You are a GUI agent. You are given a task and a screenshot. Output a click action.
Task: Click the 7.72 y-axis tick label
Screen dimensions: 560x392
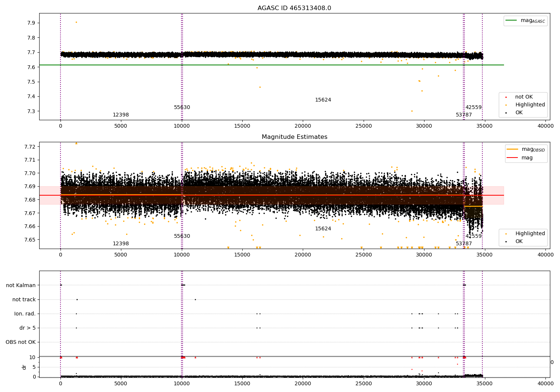[x=30, y=147]
